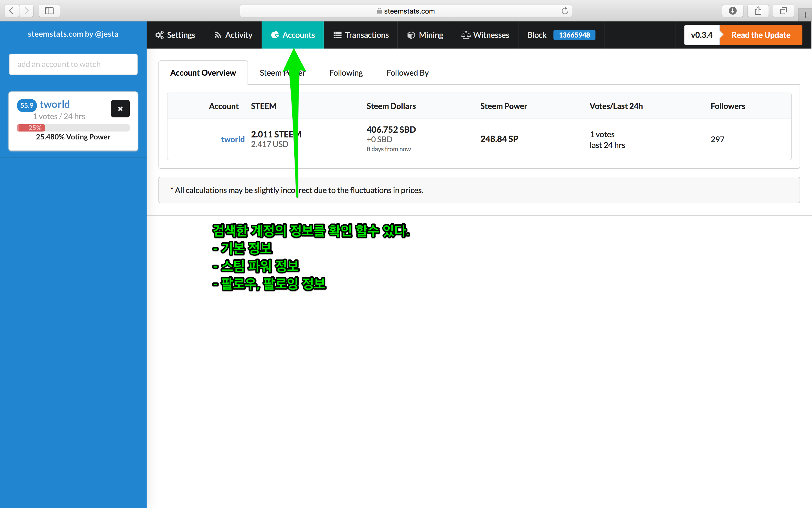Click the Settings gears icon
Screen dimensions: 812x508
[160, 35]
